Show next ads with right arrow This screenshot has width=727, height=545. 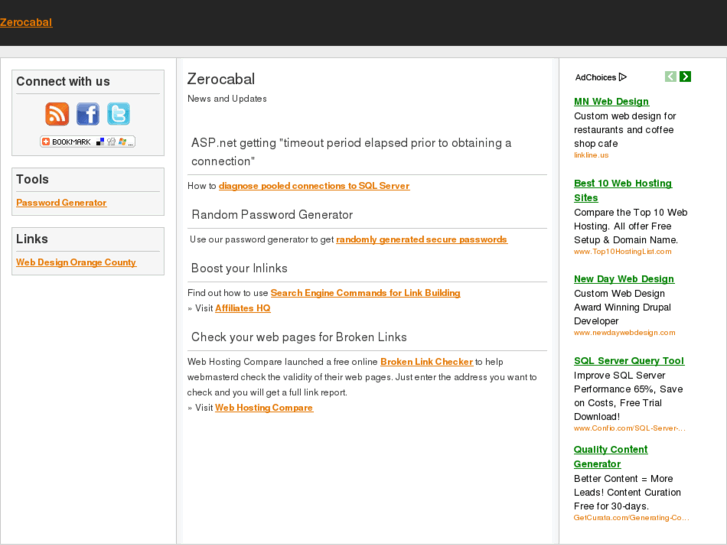(685, 77)
